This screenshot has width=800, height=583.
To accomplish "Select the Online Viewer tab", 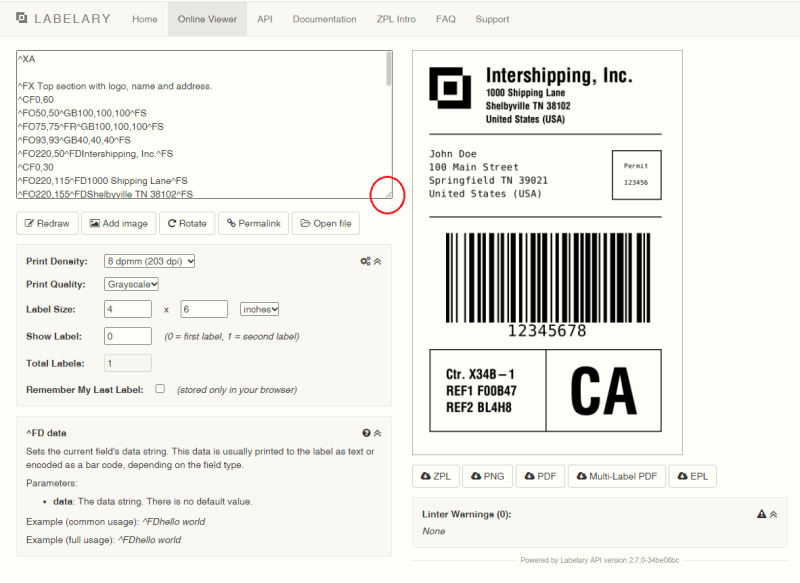I will (207, 19).
